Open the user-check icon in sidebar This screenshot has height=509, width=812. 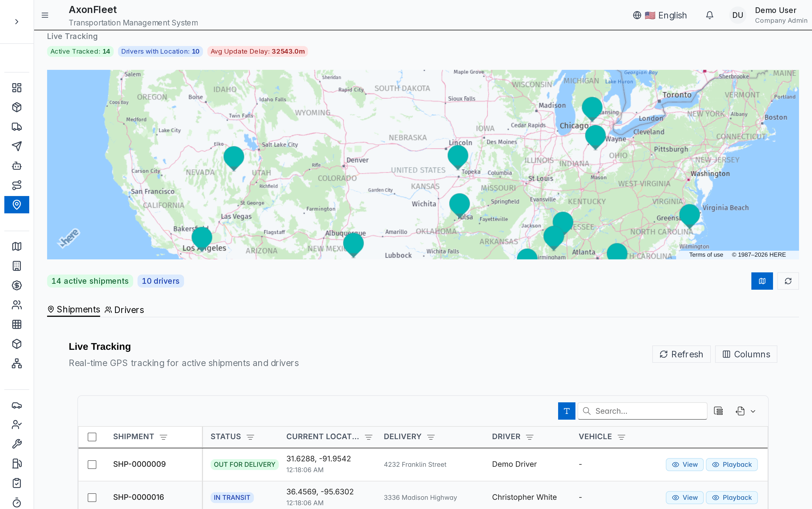pyautogui.click(x=17, y=425)
